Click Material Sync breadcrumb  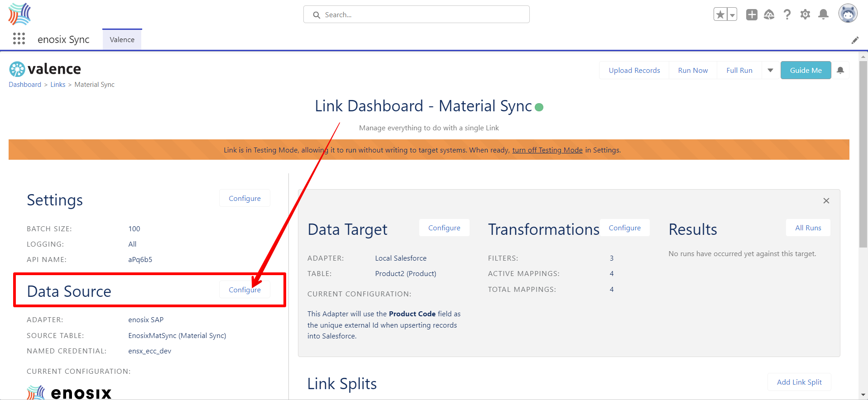(94, 85)
